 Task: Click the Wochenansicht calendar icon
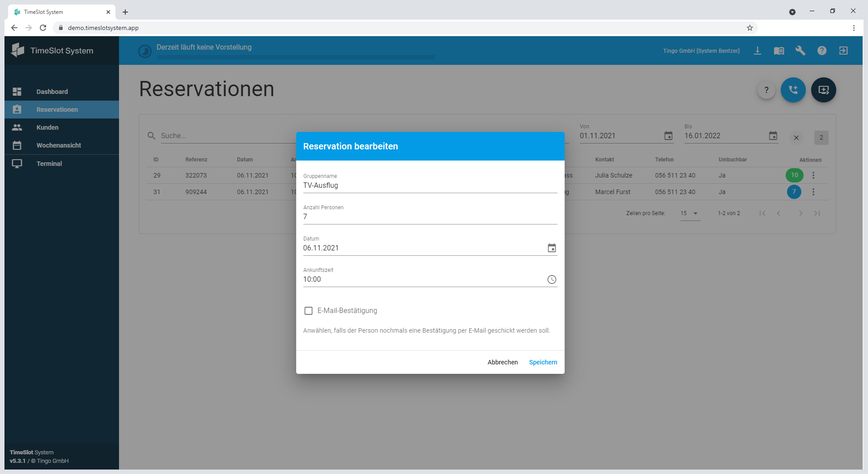[17, 145]
